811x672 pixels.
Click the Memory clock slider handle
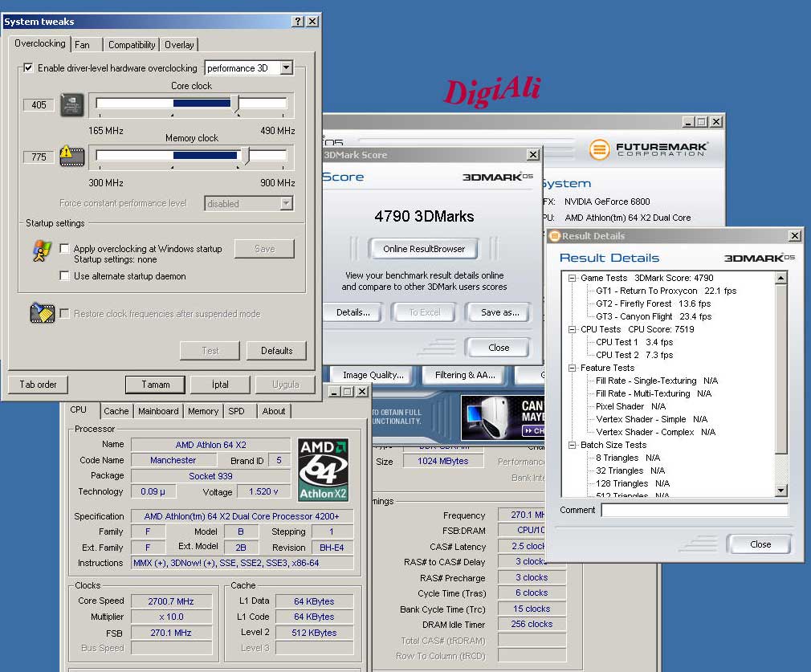246,157
